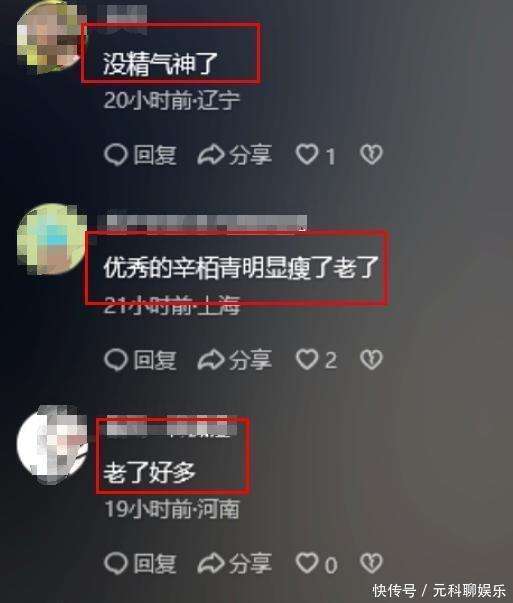Click the blurred username above 优秀的辛柏青 comment
This screenshot has width=513, height=603.
pos(205,223)
